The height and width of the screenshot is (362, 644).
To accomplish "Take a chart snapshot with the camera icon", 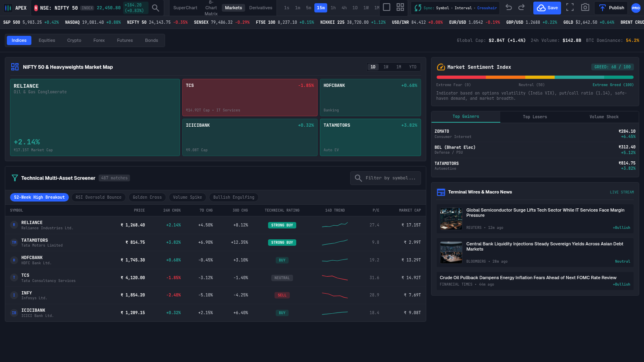I will pos(585,7).
